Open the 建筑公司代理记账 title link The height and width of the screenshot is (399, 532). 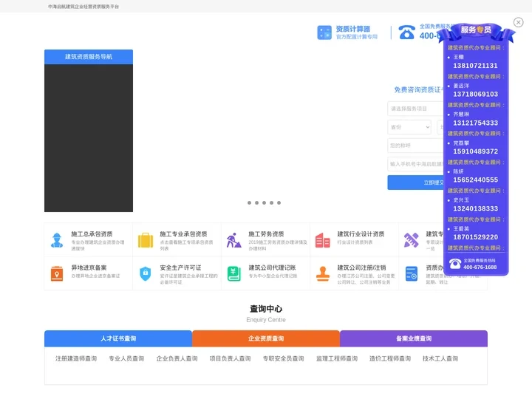coord(272,267)
